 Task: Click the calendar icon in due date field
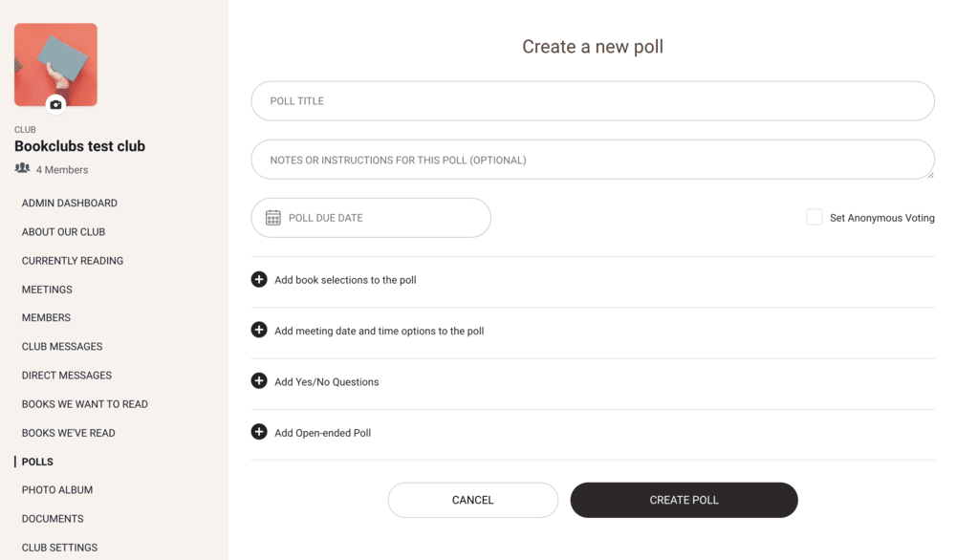(x=273, y=218)
